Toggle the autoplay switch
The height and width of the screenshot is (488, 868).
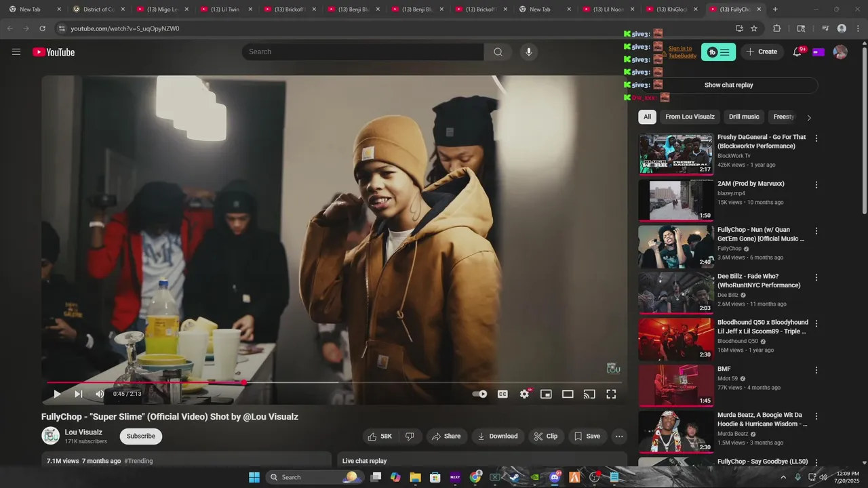[x=480, y=394]
